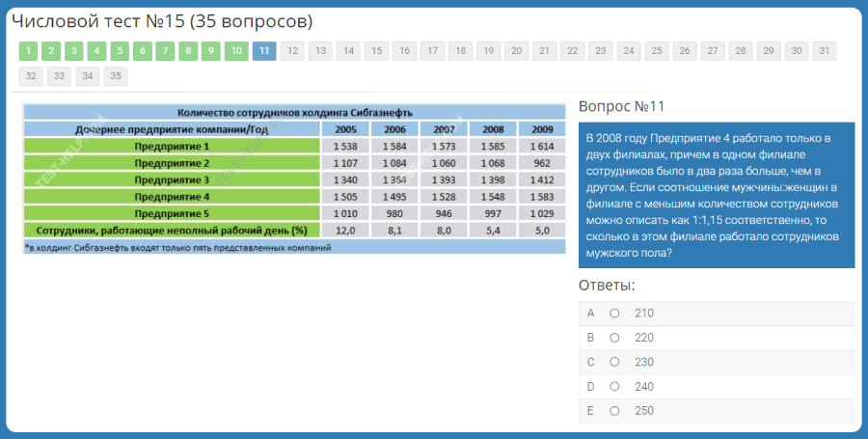Jump to question 34
Image resolution: width=868 pixels, height=439 pixels.
pos(88,76)
